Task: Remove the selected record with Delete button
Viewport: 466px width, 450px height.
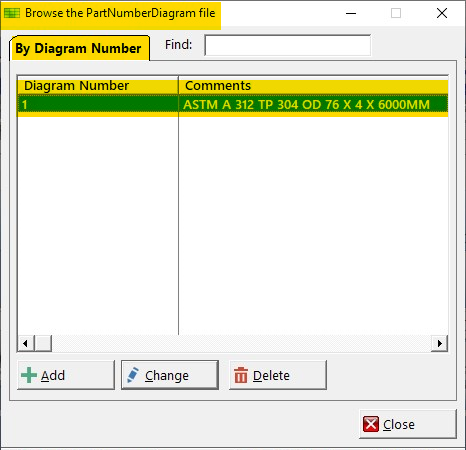Action: click(278, 375)
